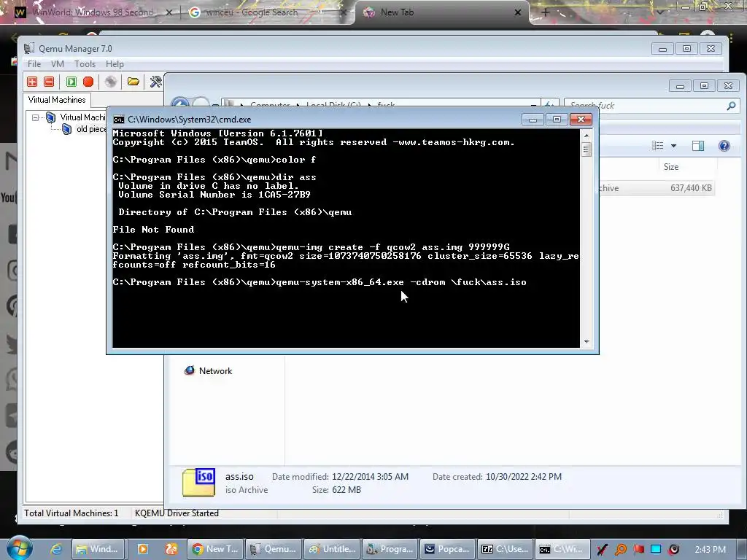Click the Total Virtual Machines: 1 status text

pyautogui.click(x=71, y=513)
